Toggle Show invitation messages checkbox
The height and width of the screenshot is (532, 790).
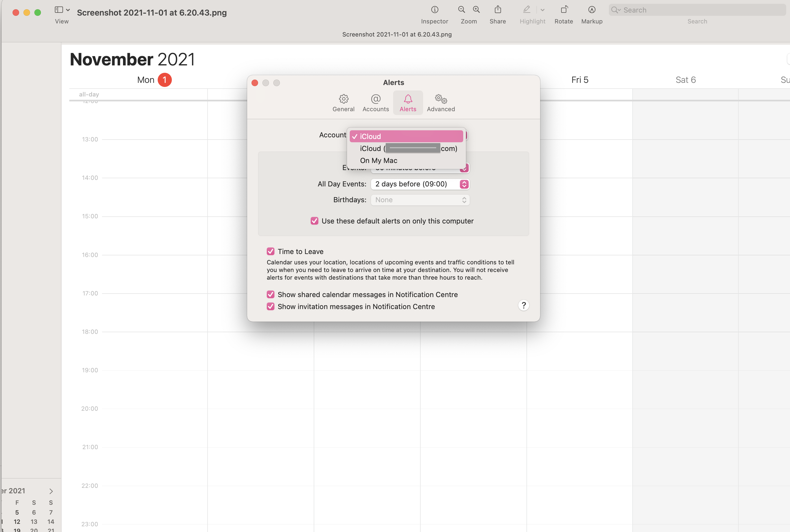pyautogui.click(x=271, y=306)
